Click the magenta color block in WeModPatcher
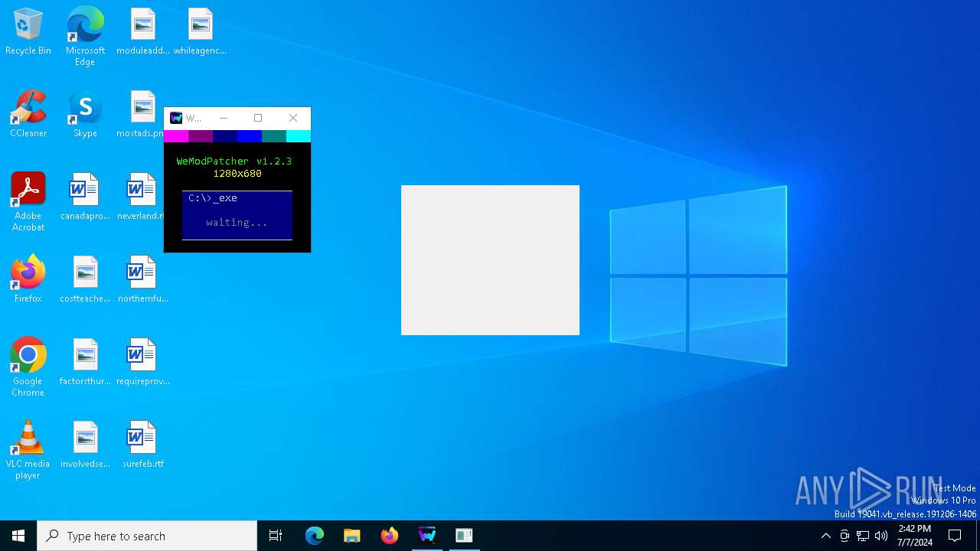The width and height of the screenshot is (980, 551). click(176, 136)
